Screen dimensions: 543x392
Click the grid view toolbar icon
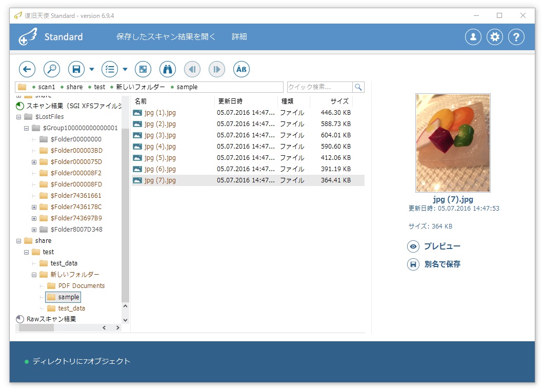[143, 69]
